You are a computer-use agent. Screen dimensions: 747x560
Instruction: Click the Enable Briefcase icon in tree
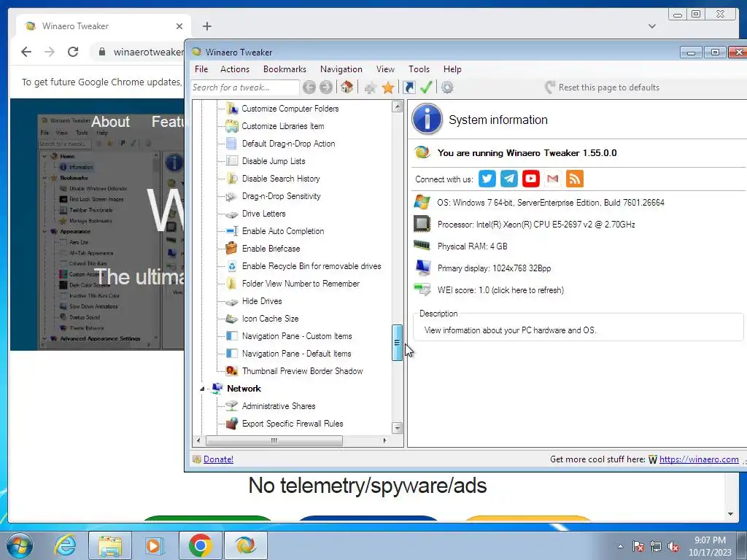coord(231,248)
